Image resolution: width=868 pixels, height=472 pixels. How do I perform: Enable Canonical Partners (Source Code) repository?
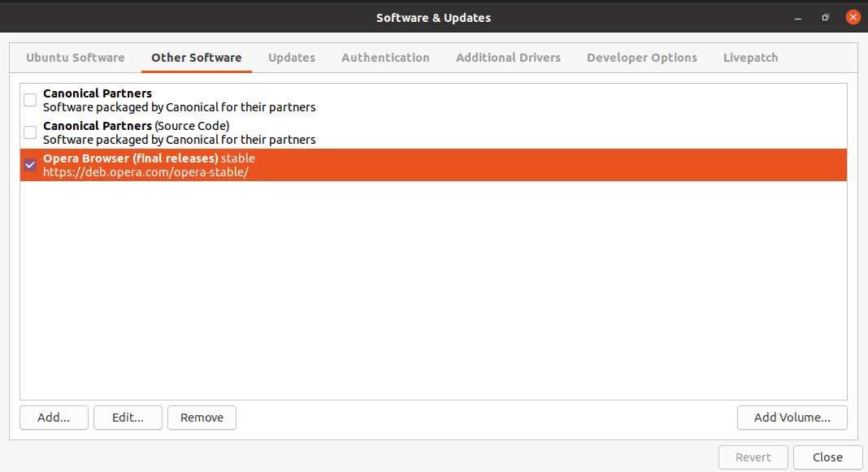click(29, 132)
